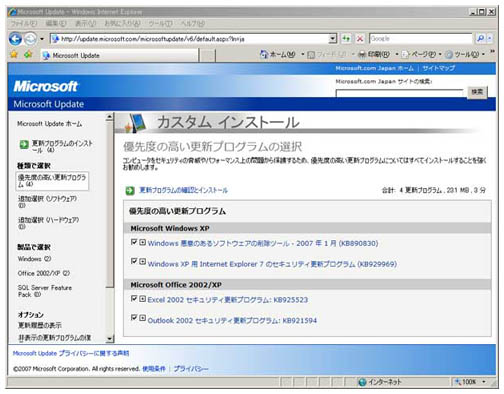Uncheck the Internet Explorer 7 KB929969 checkbox

134,261
